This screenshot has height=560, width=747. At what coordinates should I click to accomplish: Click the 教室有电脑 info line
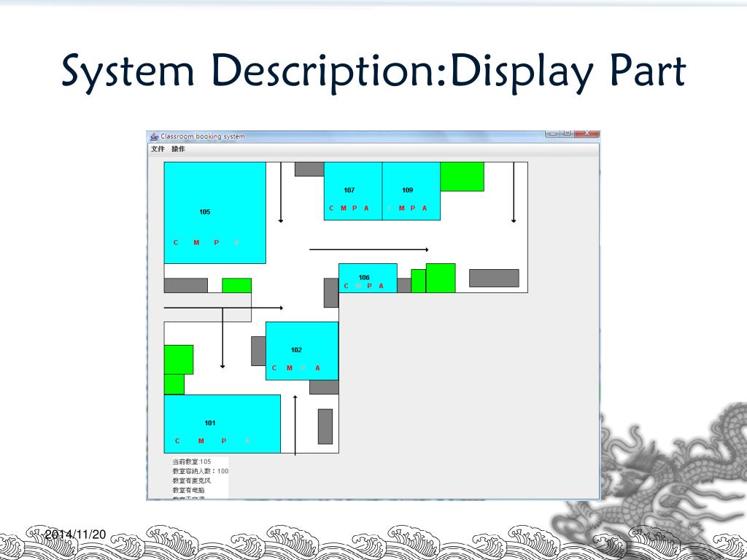click(x=189, y=490)
